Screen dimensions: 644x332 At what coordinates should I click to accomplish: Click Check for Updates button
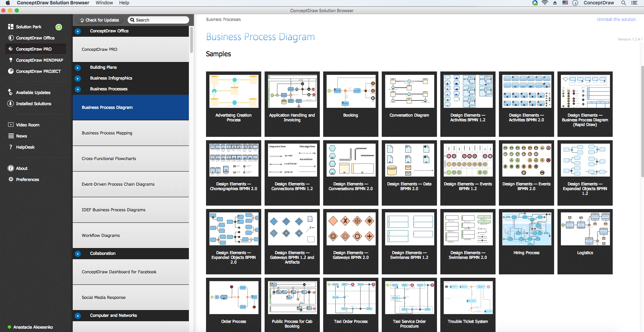click(x=100, y=20)
